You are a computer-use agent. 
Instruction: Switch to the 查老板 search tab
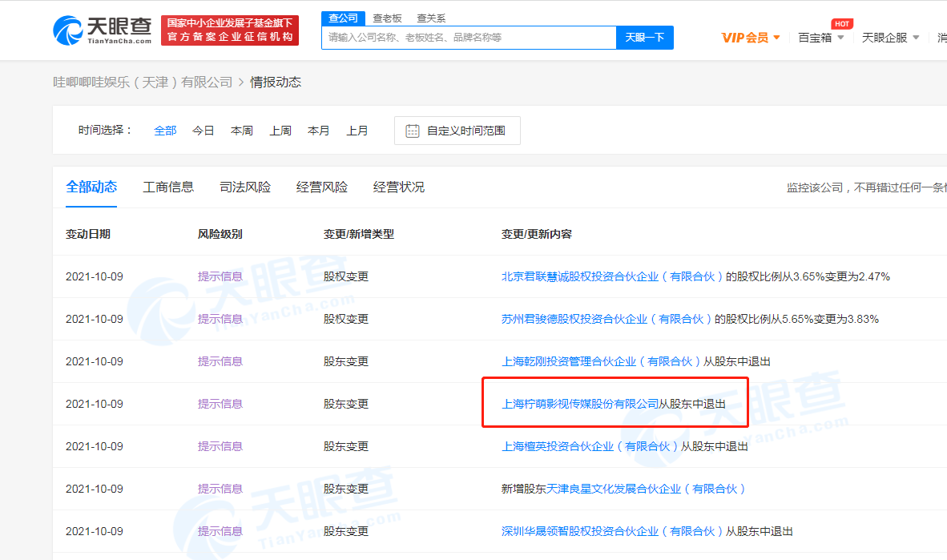point(387,18)
